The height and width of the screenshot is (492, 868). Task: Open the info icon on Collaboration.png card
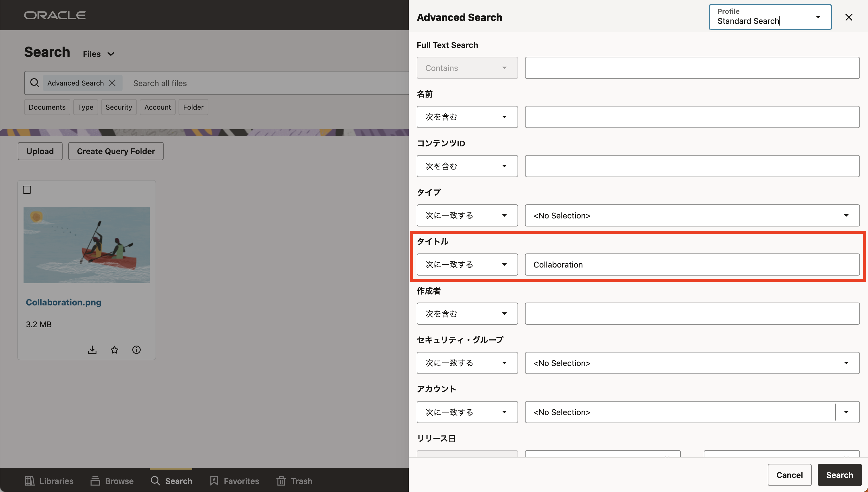pos(137,350)
